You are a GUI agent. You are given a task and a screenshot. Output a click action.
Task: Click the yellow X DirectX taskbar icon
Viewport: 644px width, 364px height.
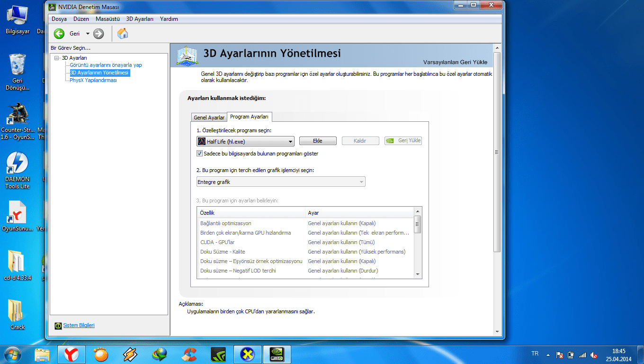click(247, 354)
